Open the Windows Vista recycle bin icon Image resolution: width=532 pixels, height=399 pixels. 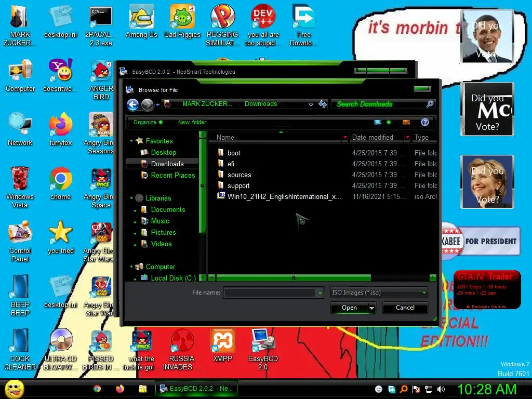pyautogui.click(x=20, y=187)
